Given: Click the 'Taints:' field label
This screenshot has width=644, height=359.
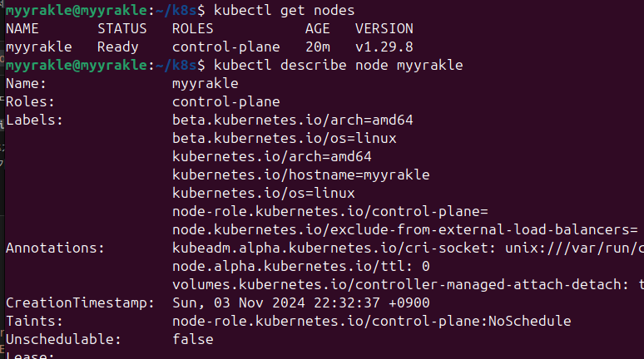Looking at the screenshot, I should 34,321.
